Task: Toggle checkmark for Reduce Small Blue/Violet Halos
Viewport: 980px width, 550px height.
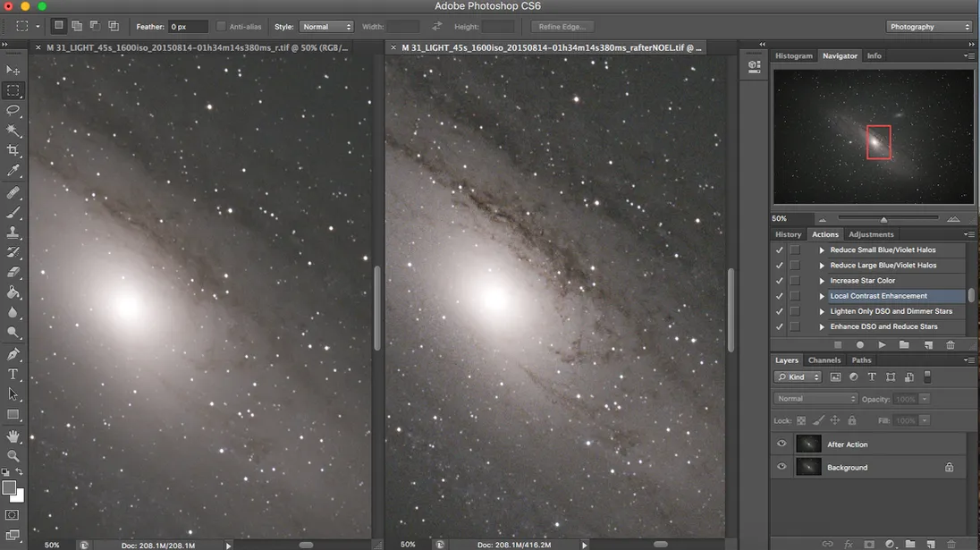Action: 780,250
